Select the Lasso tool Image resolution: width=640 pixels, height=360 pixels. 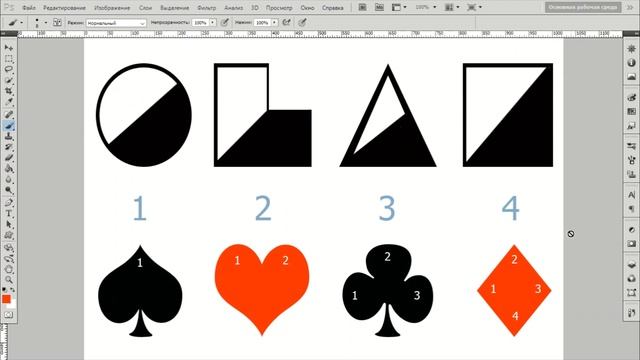(9, 69)
